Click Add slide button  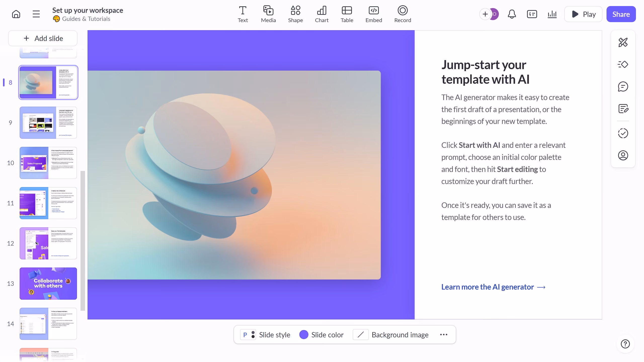coord(43,38)
